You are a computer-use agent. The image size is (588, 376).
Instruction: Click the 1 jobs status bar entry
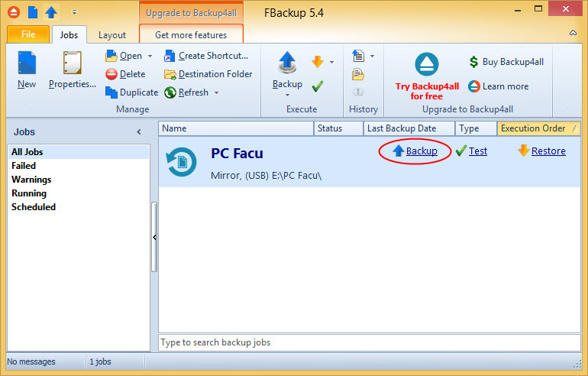(101, 361)
